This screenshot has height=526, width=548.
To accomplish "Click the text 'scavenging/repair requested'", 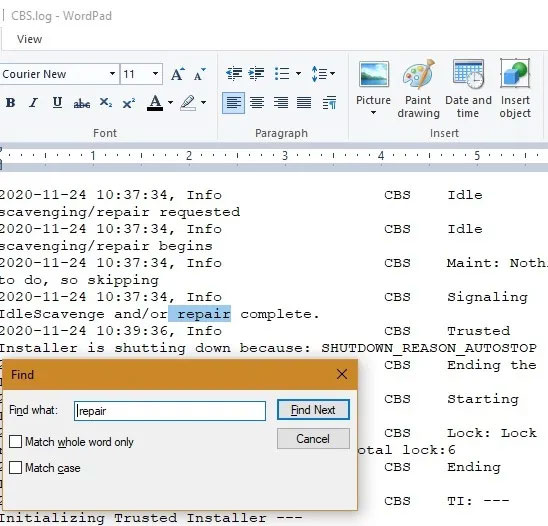I will coord(120,212).
